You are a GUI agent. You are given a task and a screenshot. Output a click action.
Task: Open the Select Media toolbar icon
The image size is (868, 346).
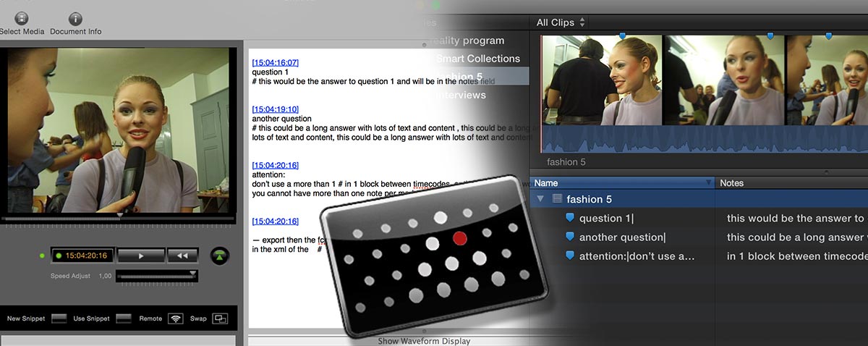tap(22, 19)
